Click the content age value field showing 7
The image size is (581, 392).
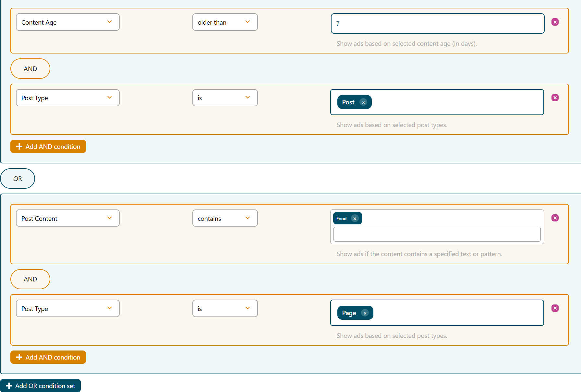tap(437, 23)
